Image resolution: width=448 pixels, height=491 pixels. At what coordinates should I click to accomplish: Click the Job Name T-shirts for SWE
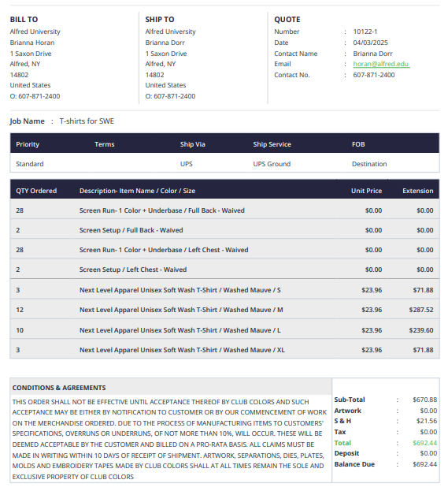[x=87, y=121]
